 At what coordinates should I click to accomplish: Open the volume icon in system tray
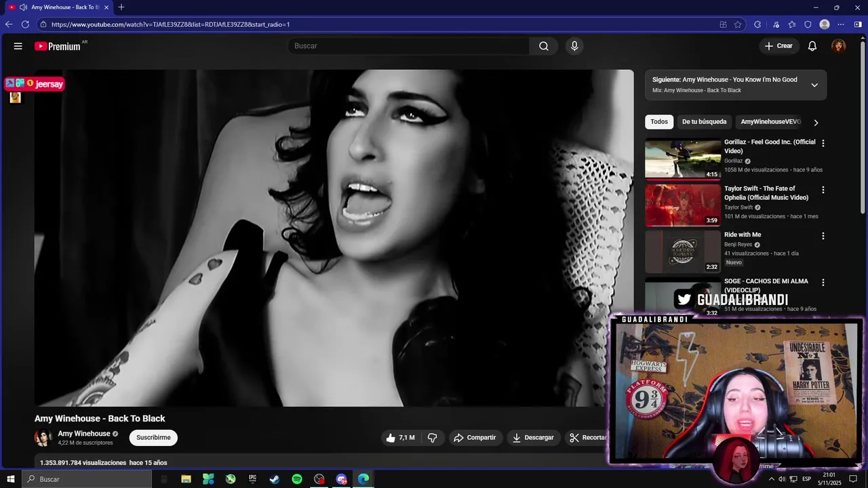click(x=782, y=479)
